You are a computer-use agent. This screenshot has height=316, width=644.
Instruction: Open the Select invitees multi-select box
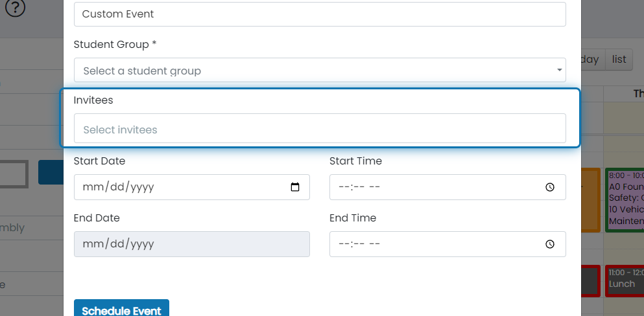[x=320, y=128]
